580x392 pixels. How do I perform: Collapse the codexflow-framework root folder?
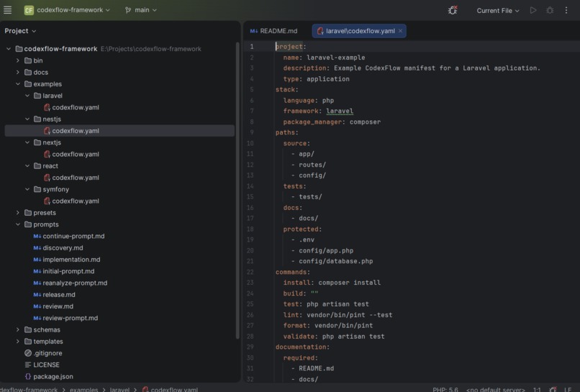click(9, 49)
